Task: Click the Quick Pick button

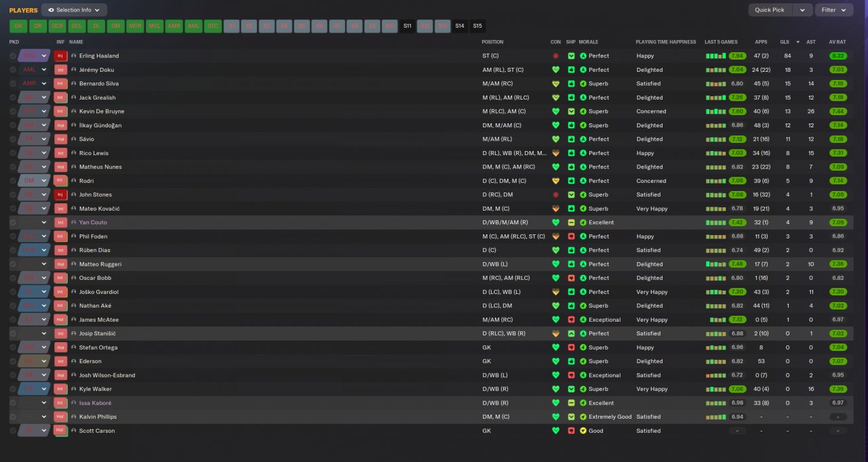Action: [x=770, y=10]
